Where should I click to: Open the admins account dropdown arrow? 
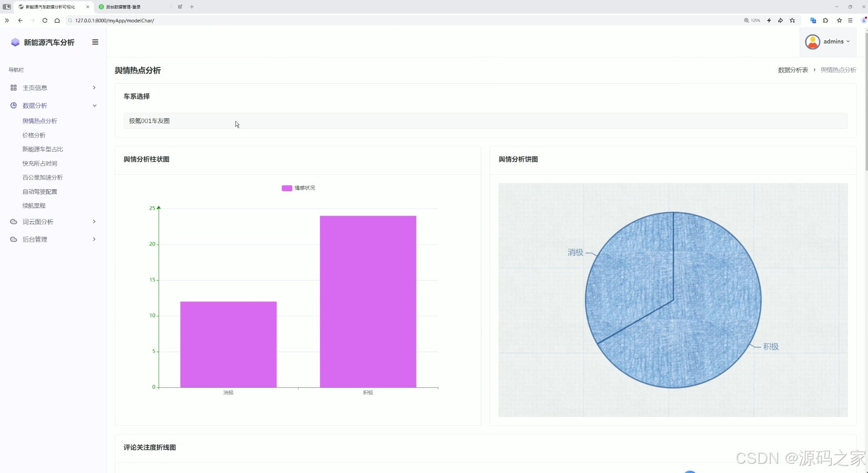tap(848, 42)
